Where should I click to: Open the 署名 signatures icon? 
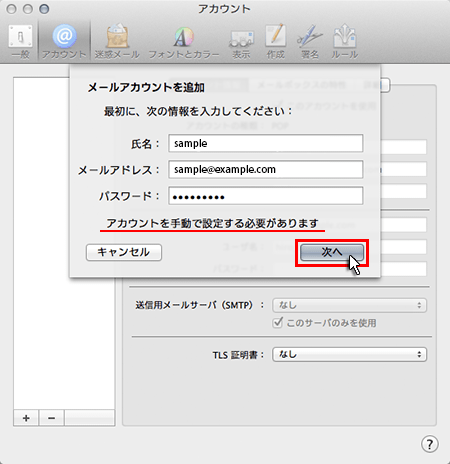310,41
